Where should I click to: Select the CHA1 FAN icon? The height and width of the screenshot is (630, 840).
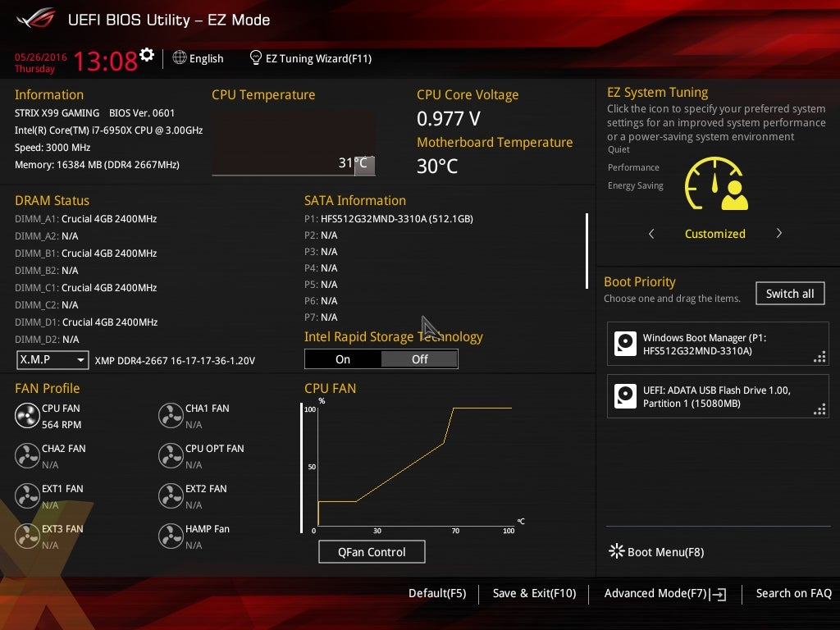pos(171,416)
